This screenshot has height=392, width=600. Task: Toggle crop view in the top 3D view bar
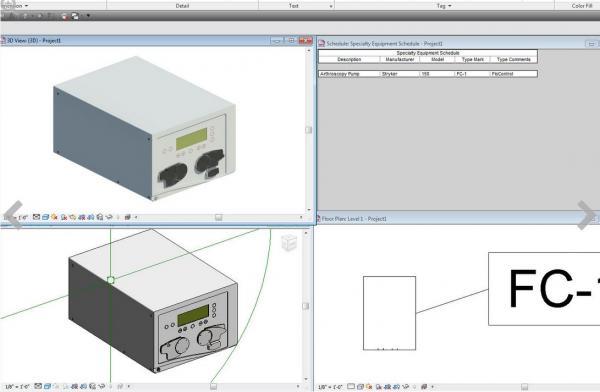point(81,217)
